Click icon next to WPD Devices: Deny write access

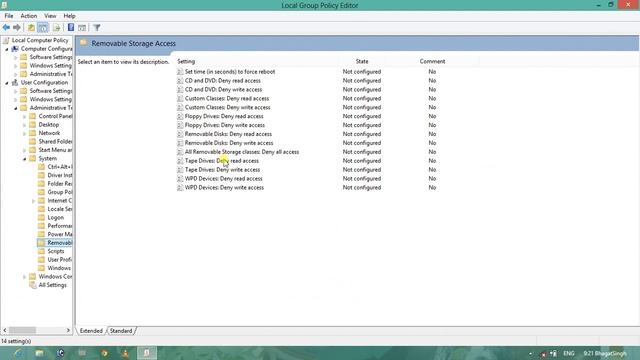(x=180, y=187)
